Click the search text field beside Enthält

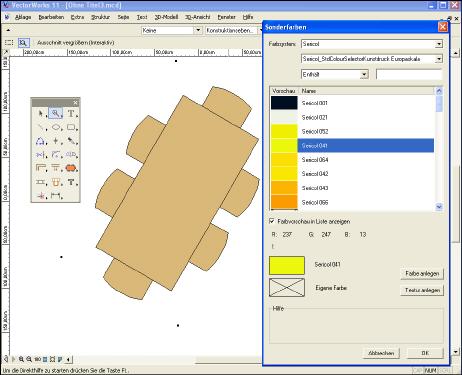[x=409, y=74]
